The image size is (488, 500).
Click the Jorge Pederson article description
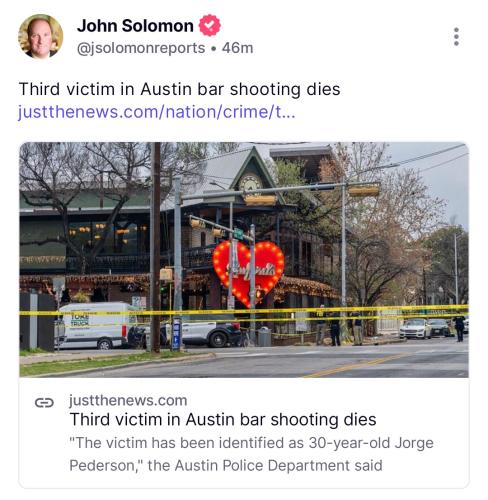(251, 454)
